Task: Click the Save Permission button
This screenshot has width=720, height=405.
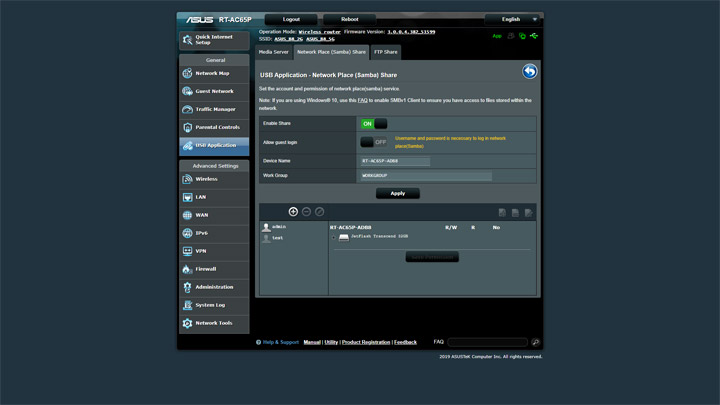Action: [432, 257]
